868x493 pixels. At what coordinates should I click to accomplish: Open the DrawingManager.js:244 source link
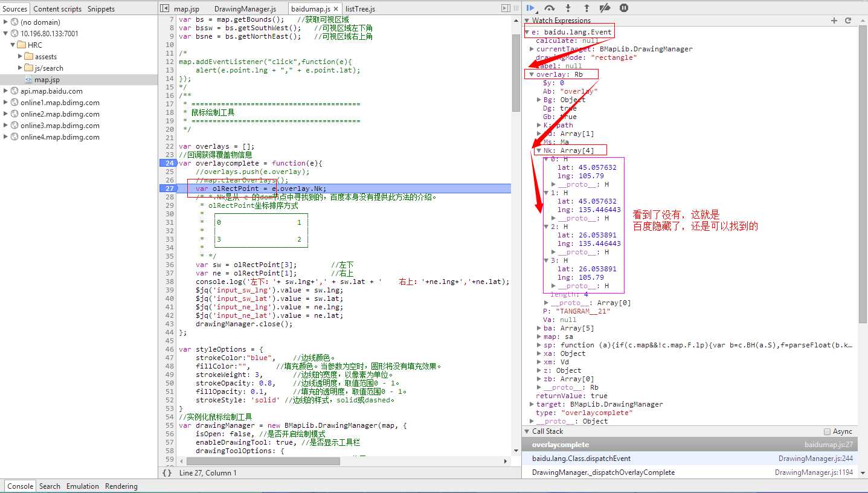click(x=815, y=459)
